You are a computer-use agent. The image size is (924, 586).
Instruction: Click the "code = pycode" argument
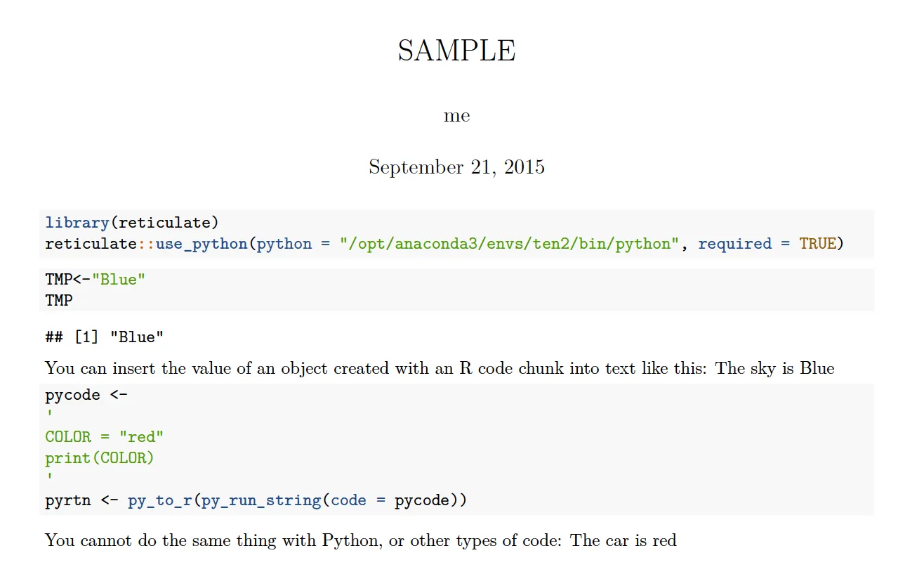(389, 500)
